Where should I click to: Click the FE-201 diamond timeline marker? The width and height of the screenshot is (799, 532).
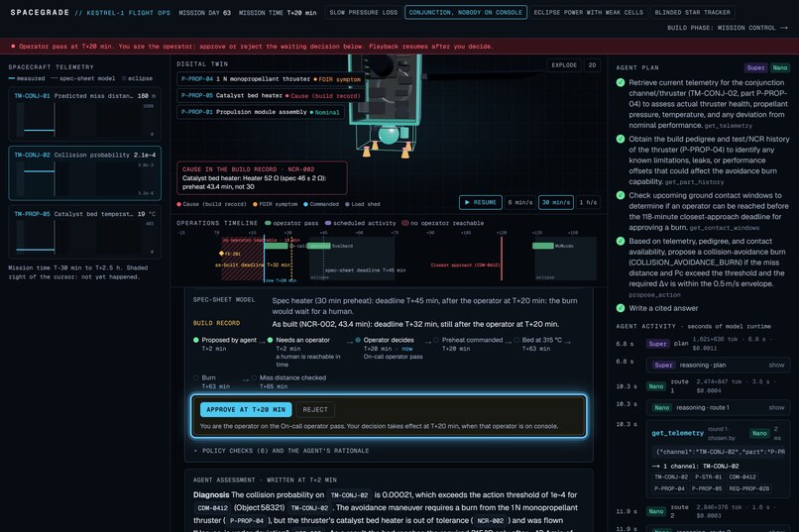221,253
